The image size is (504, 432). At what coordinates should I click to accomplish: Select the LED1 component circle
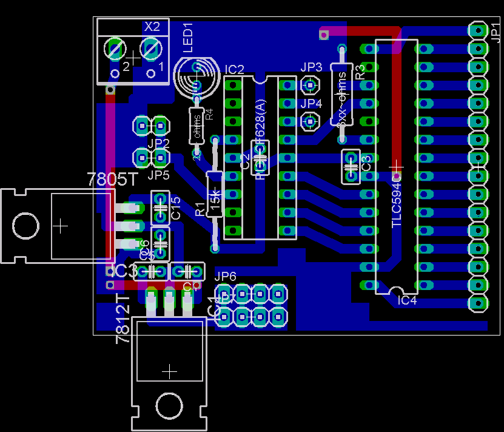pos(196,77)
